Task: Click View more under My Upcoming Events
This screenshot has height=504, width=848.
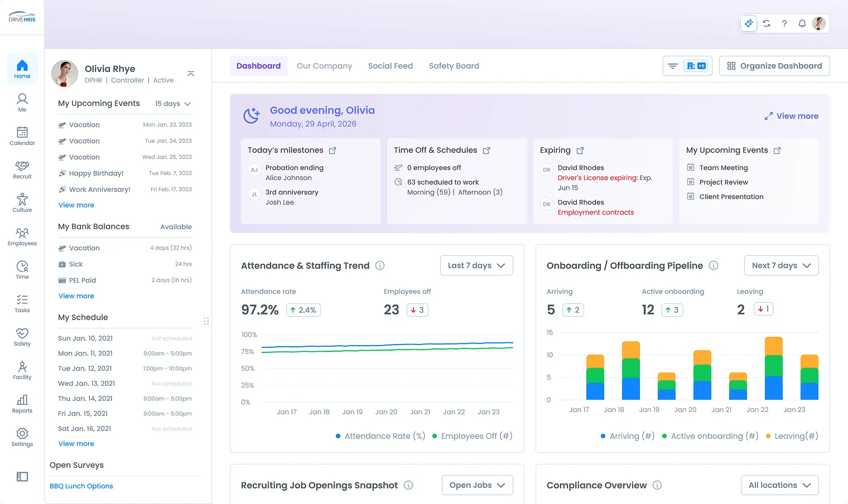Action: click(76, 205)
